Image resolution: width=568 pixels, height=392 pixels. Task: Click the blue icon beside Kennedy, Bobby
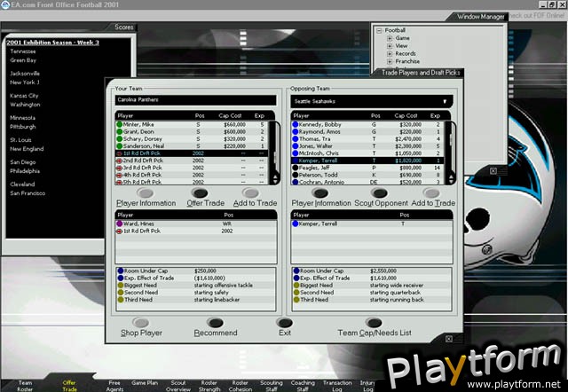(296, 124)
